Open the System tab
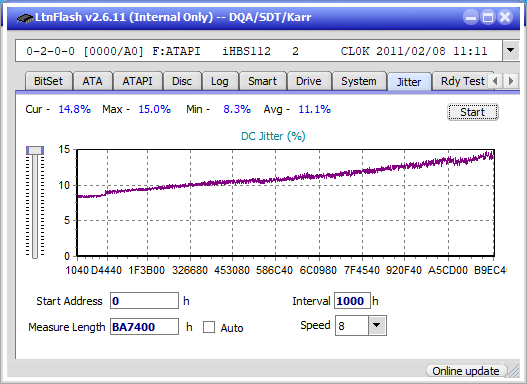 tap(359, 81)
